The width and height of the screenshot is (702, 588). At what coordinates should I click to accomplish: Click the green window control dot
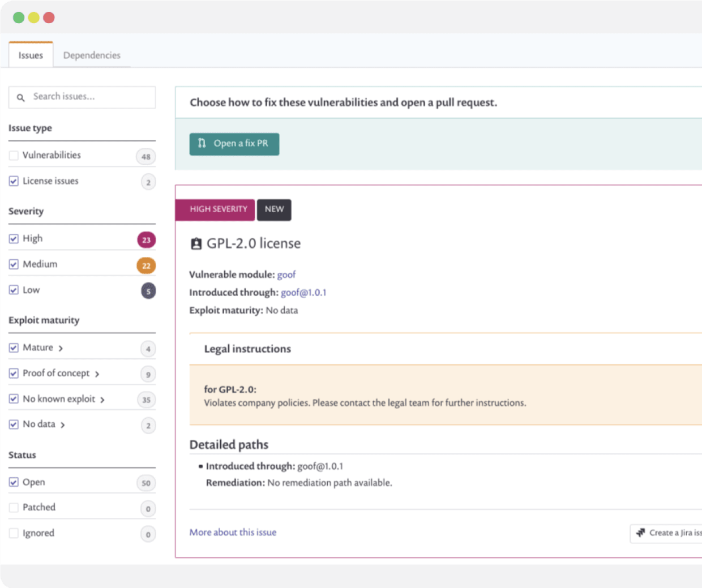19,18
